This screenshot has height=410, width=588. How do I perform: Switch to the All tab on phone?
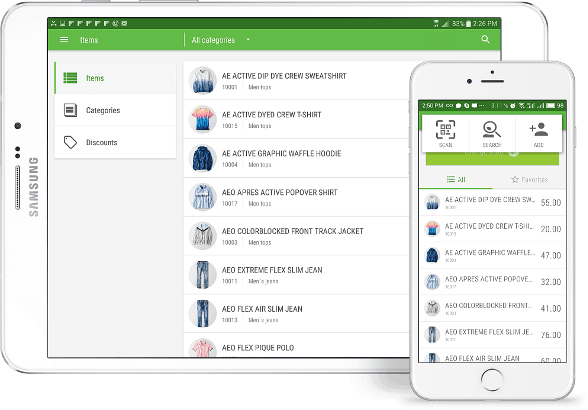(x=456, y=180)
